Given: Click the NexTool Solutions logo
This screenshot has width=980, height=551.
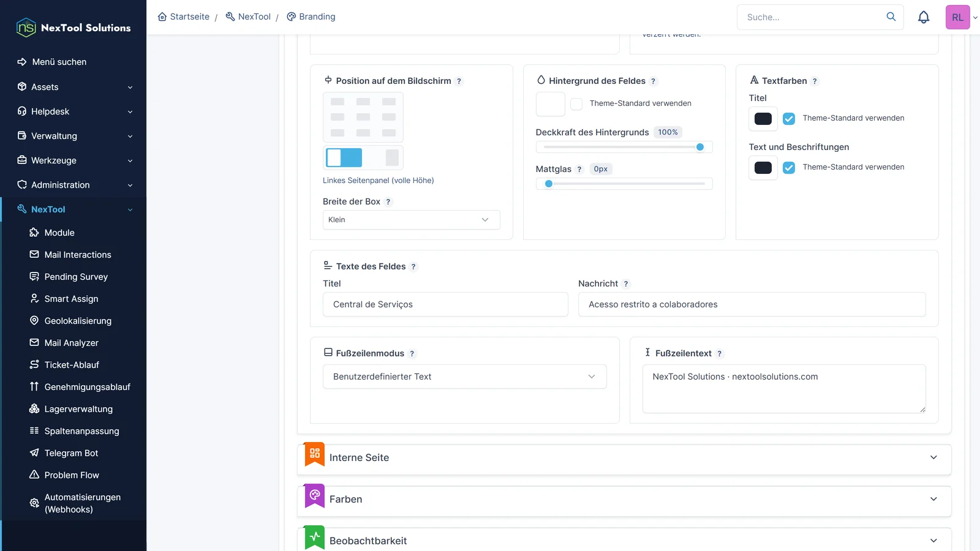Looking at the screenshot, I should [x=73, y=28].
